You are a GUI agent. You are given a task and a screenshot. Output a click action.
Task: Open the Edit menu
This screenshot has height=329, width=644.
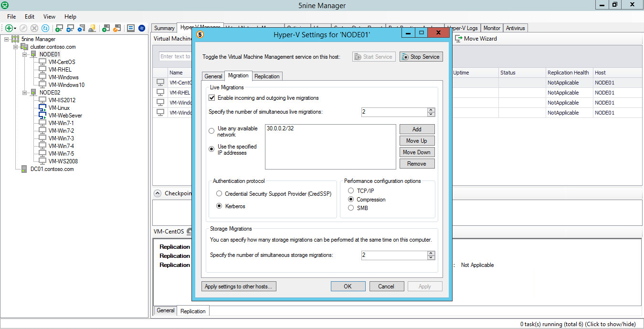[30, 17]
